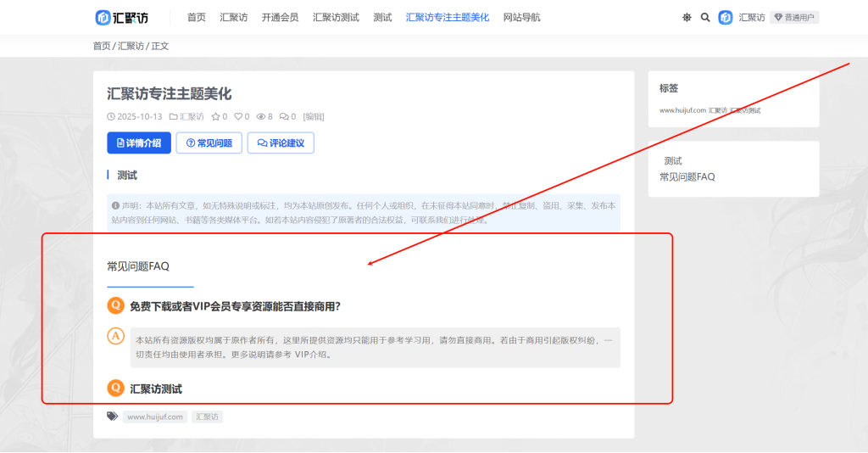868x453 pixels.
Task: Click Q icon beside 汇聚访测试 question
Action: [x=115, y=388]
